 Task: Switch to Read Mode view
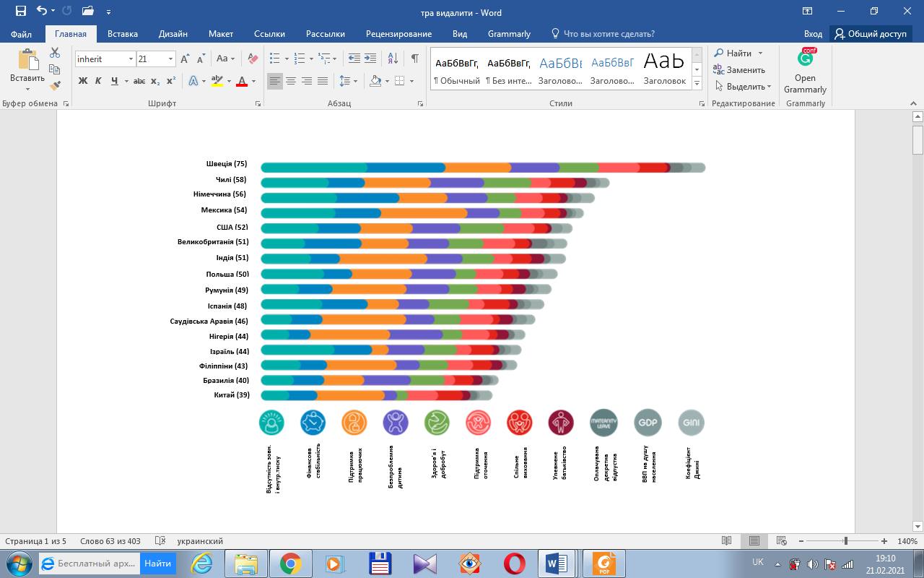pos(727,541)
